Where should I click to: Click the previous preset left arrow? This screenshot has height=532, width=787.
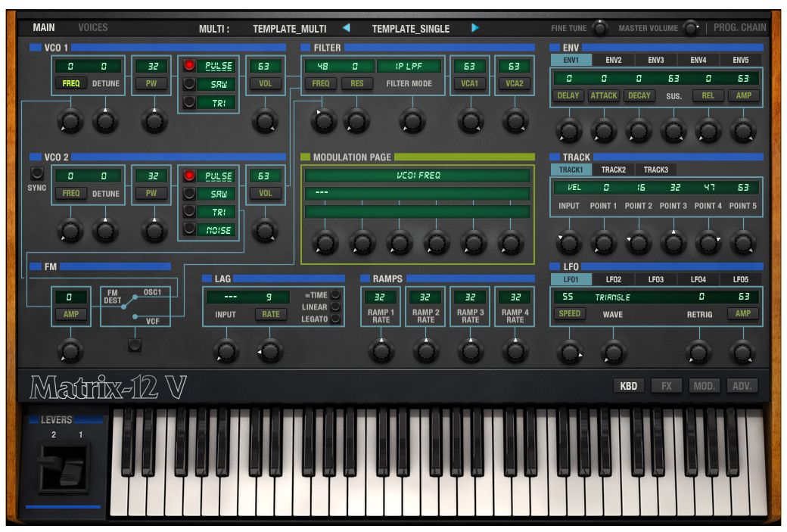[x=346, y=27]
